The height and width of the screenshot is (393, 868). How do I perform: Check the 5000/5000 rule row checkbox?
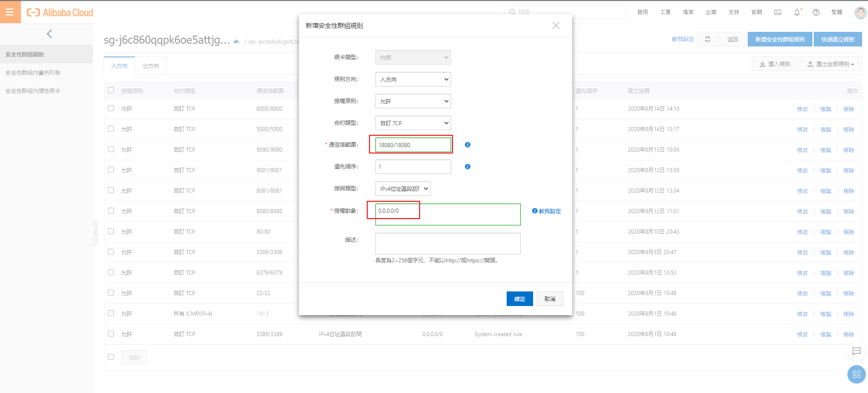pos(111,129)
